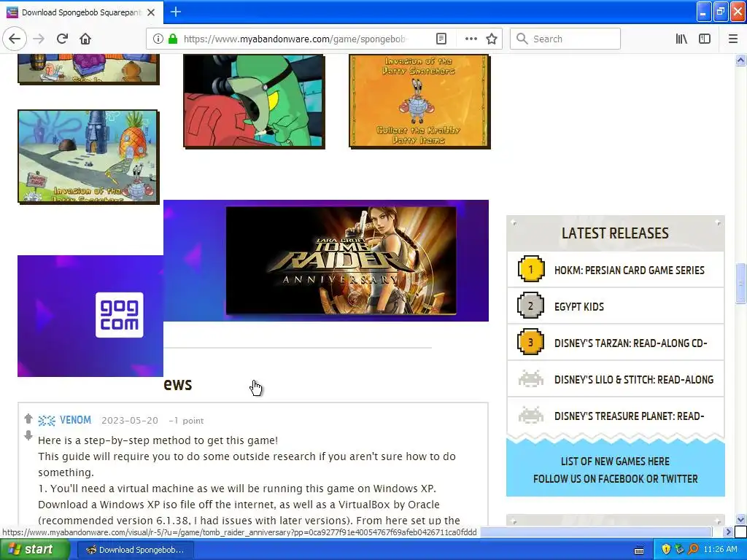Screen dimensions: 747x560
Task: Bookmark this page with the star
Action: coord(492,39)
